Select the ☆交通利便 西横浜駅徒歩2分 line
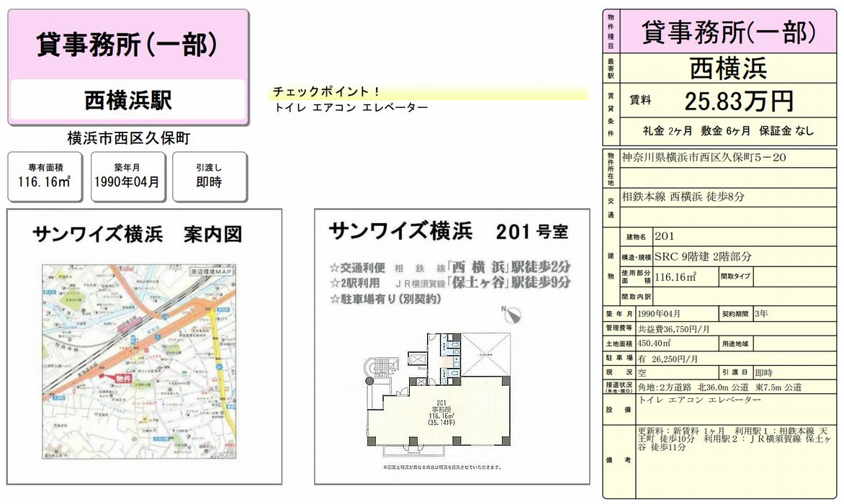844x504 pixels. click(449, 267)
